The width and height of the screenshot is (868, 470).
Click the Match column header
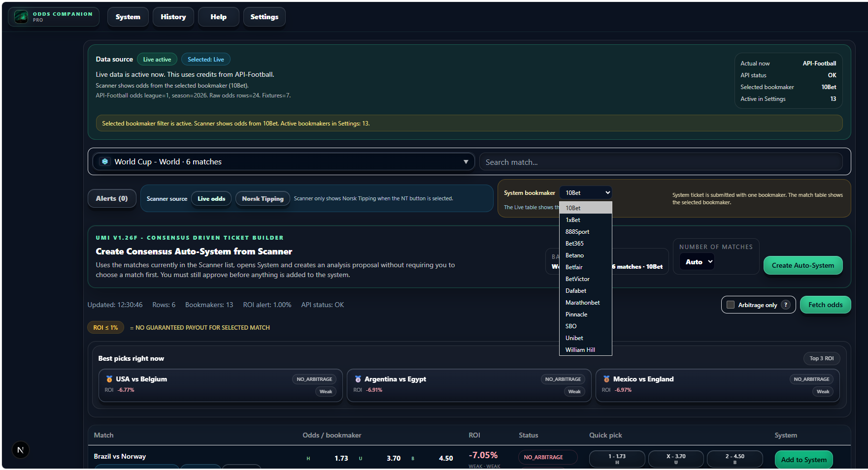point(103,435)
